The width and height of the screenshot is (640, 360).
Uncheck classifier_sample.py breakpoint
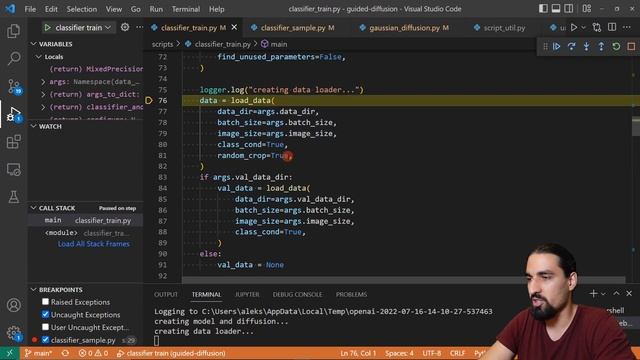(45, 340)
